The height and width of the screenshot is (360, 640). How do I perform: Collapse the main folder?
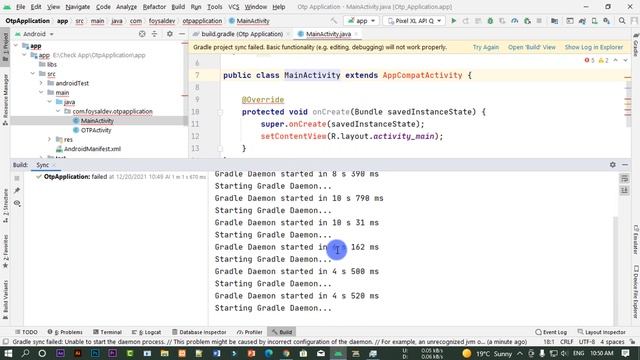point(41,93)
